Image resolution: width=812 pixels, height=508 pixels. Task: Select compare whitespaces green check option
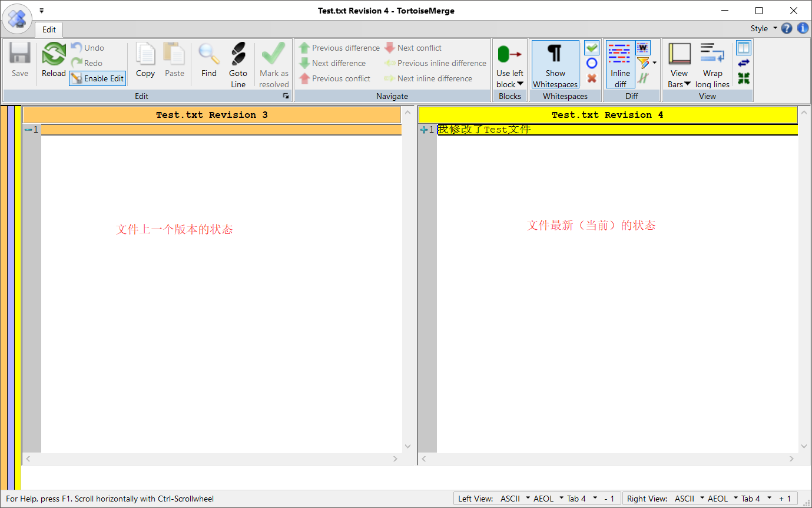tap(592, 48)
